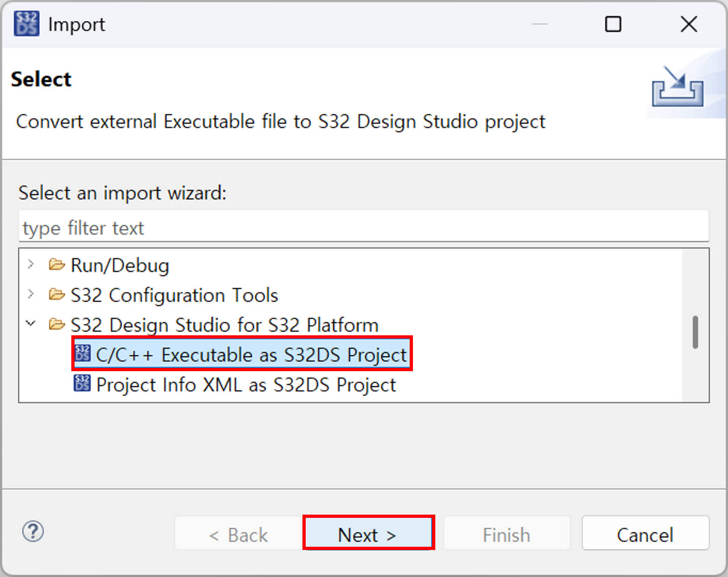Screen dimensions: 728x577
Task: Select the S32 Configuration Tools category
Action: (174, 295)
